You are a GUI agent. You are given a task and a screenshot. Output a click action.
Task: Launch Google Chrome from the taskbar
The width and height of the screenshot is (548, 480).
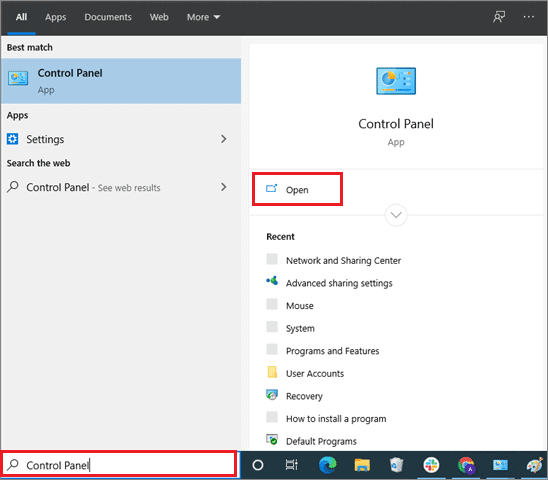466,465
